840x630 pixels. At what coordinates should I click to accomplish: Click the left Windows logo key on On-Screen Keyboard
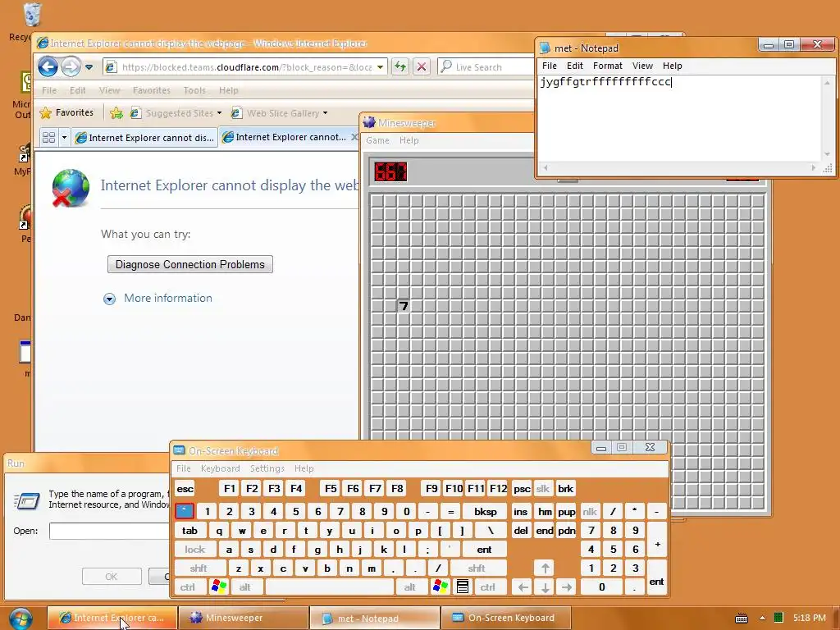[x=219, y=587]
